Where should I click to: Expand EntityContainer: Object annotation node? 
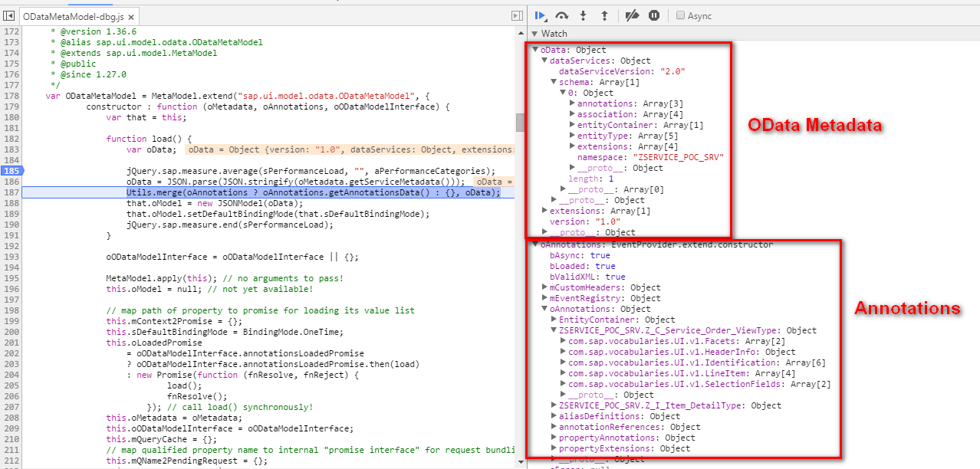point(554,320)
